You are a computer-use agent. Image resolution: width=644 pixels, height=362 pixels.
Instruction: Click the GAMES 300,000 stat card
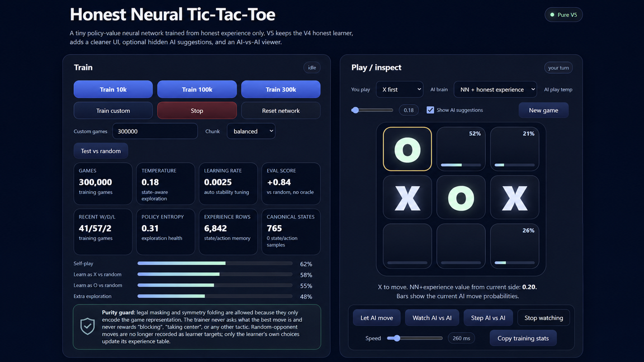point(103,183)
